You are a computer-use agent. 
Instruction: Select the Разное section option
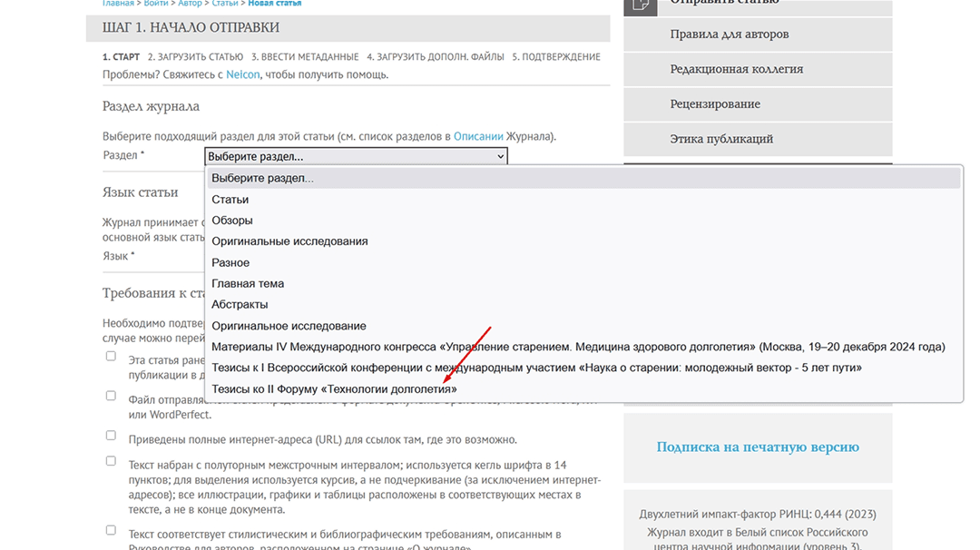tap(230, 262)
